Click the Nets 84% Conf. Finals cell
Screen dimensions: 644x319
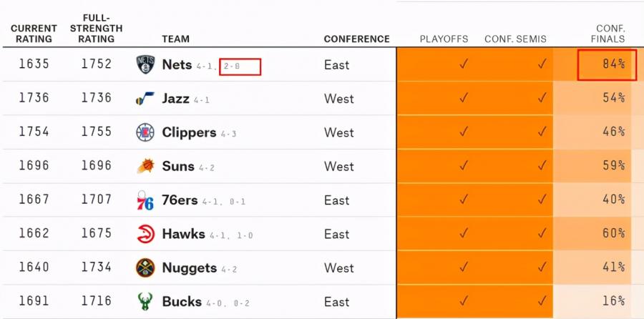[x=607, y=64]
